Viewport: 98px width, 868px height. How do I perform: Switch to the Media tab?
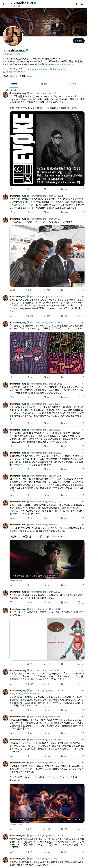tap(72, 84)
